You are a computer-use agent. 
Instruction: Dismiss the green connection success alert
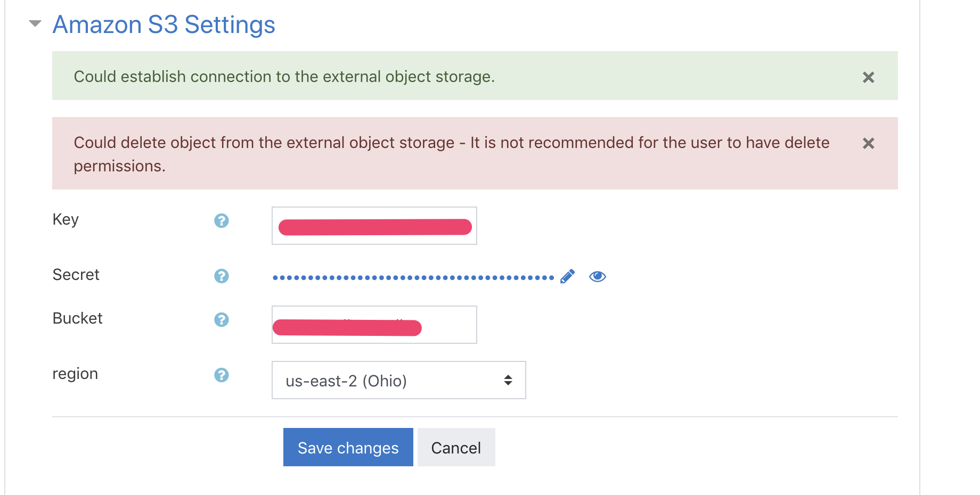[x=868, y=77]
